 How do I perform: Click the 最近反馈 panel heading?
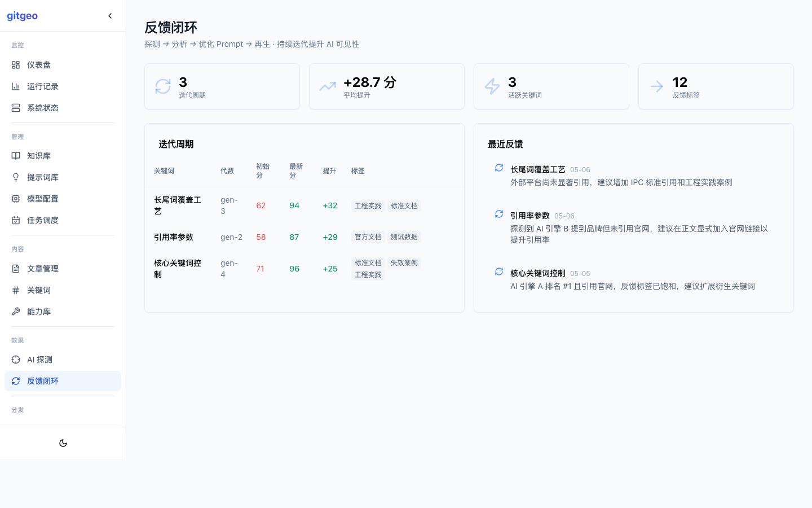point(505,144)
